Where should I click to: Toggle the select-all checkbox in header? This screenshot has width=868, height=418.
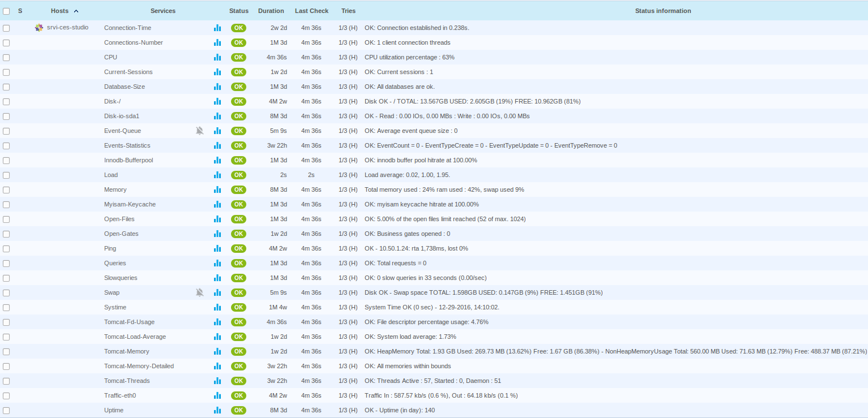6,11
